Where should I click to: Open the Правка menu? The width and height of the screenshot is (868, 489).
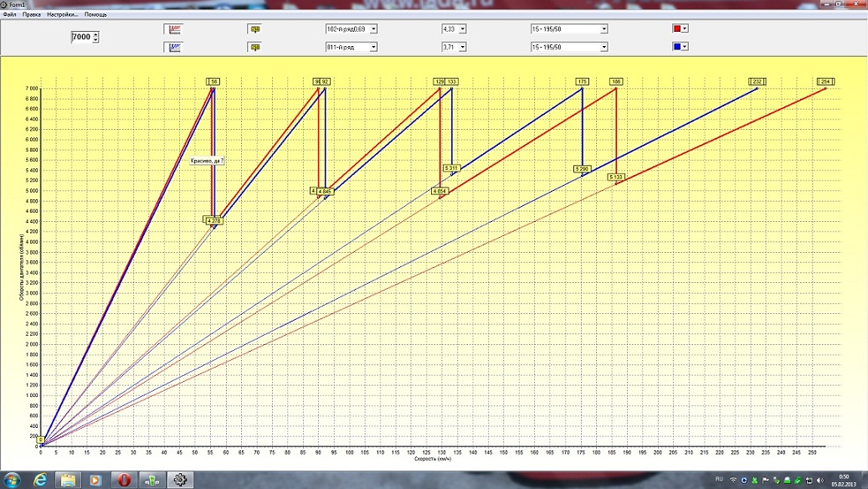32,14
